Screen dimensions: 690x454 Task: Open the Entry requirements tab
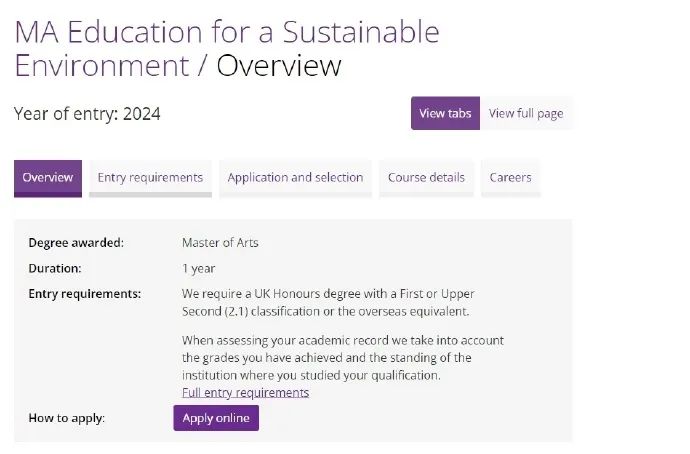(x=150, y=177)
